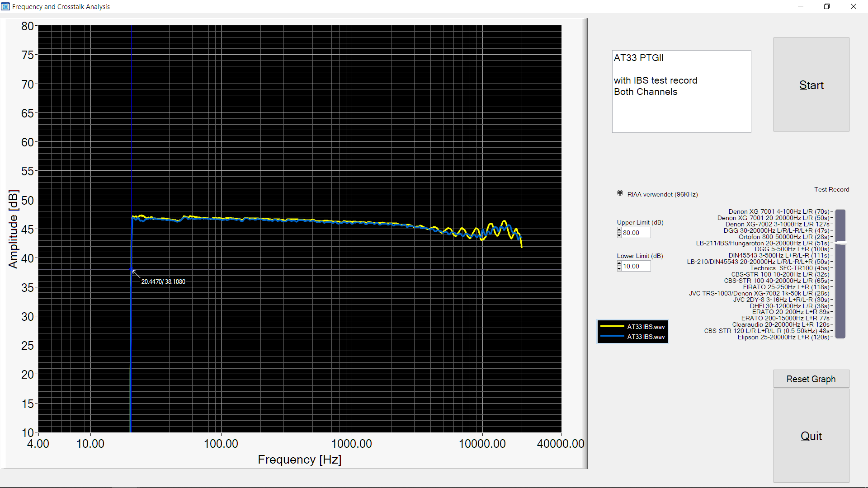Image resolution: width=868 pixels, height=488 pixels.
Task: Click the Lower Limit (dB) value field
Action: (x=636, y=266)
